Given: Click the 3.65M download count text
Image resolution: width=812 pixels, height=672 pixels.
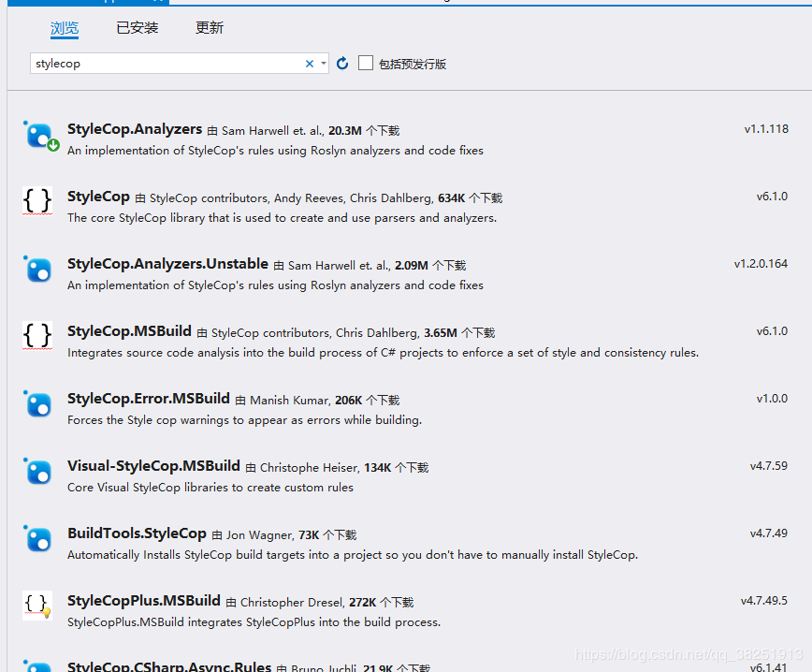Looking at the screenshot, I should click(x=441, y=332).
